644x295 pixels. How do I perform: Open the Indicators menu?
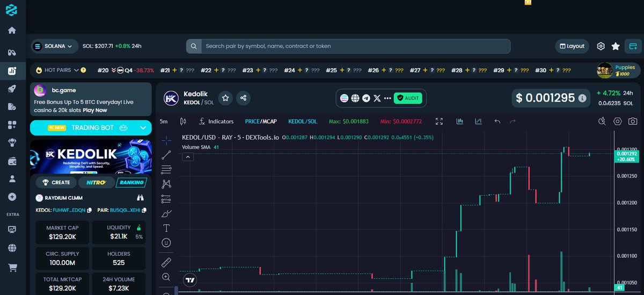point(216,121)
